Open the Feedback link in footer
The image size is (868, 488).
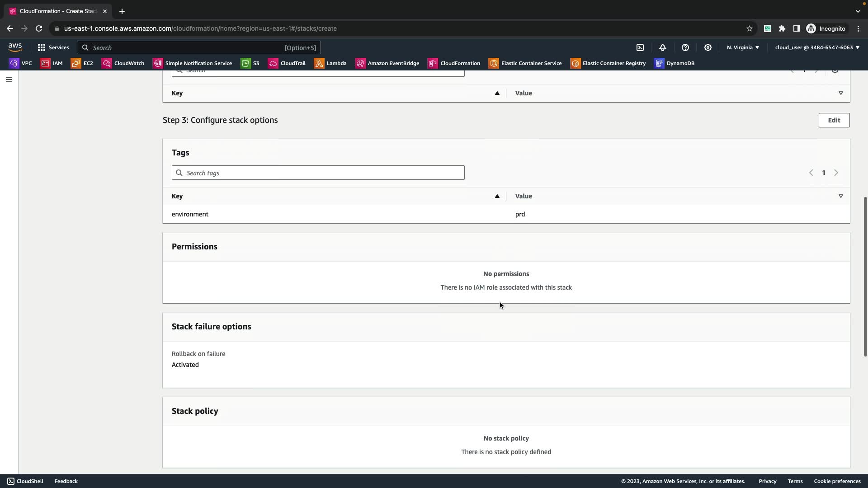click(x=66, y=481)
